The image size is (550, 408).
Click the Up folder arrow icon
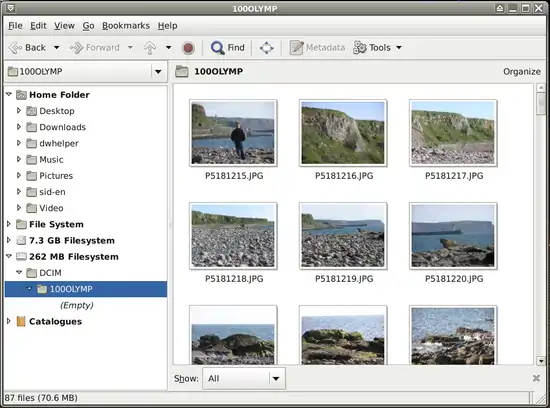(x=150, y=48)
